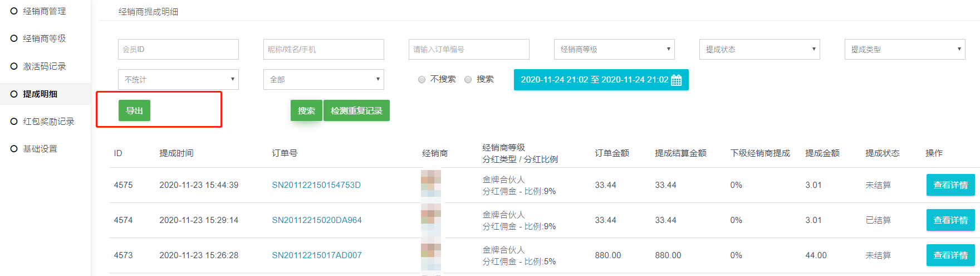
Task: Open 经销商等级 sidebar item
Action: point(45,38)
